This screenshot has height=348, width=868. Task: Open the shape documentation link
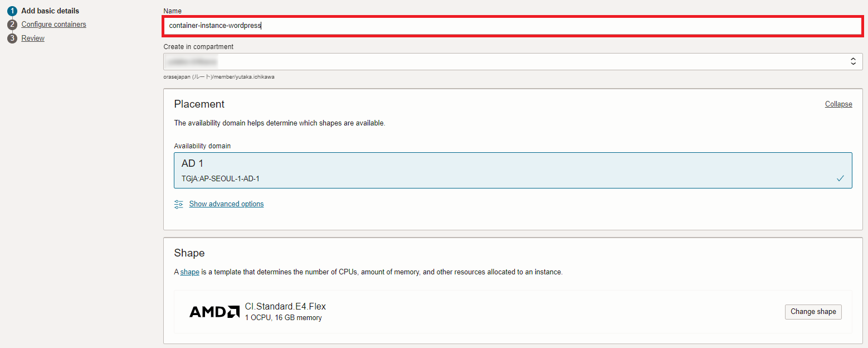189,272
